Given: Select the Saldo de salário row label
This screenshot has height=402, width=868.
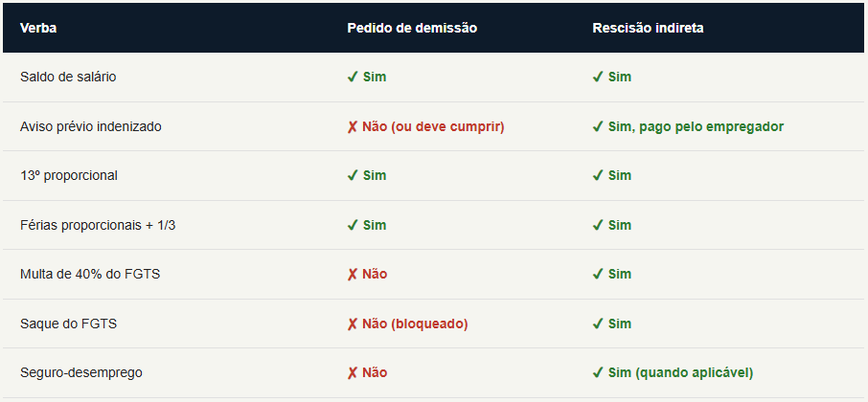Looking at the screenshot, I should [68, 77].
